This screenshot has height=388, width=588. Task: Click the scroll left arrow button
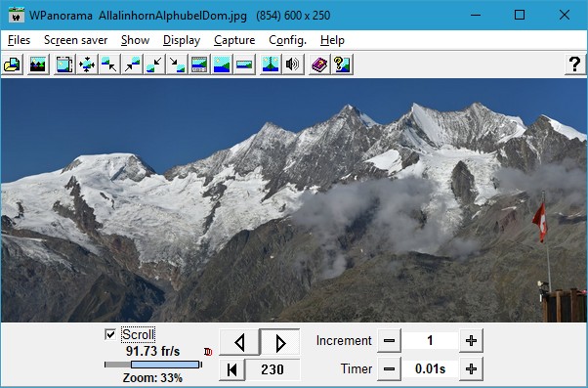point(239,342)
